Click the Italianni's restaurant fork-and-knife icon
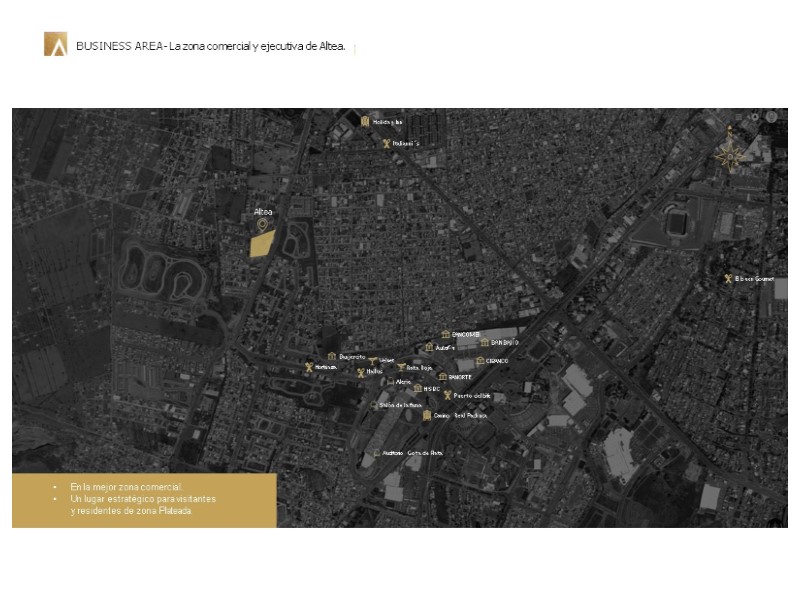This screenshot has height=600, width=800. [x=385, y=144]
